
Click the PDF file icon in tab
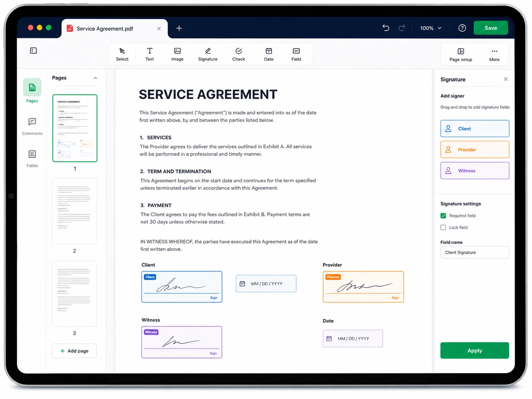(70, 28)
